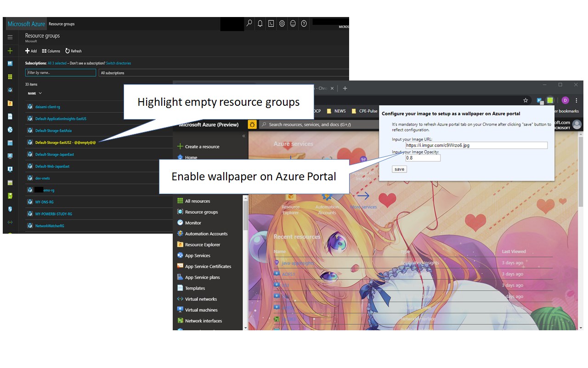Click the Network interfaces icon in the sidebar

pyautogui.click(x=180, y=321)
